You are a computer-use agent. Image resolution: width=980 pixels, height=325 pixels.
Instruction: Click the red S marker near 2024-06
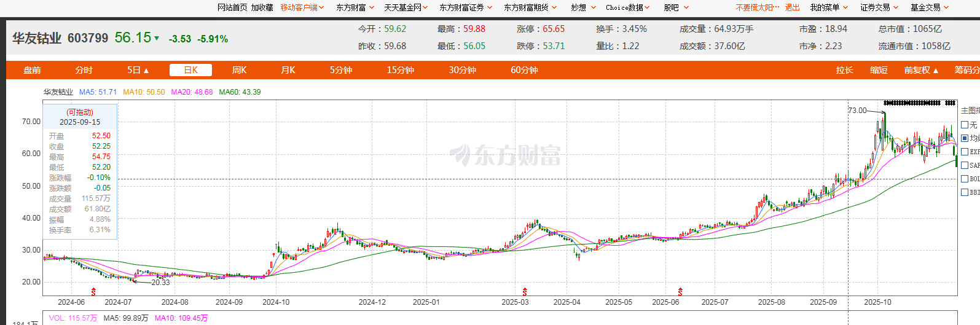[93, 291]
